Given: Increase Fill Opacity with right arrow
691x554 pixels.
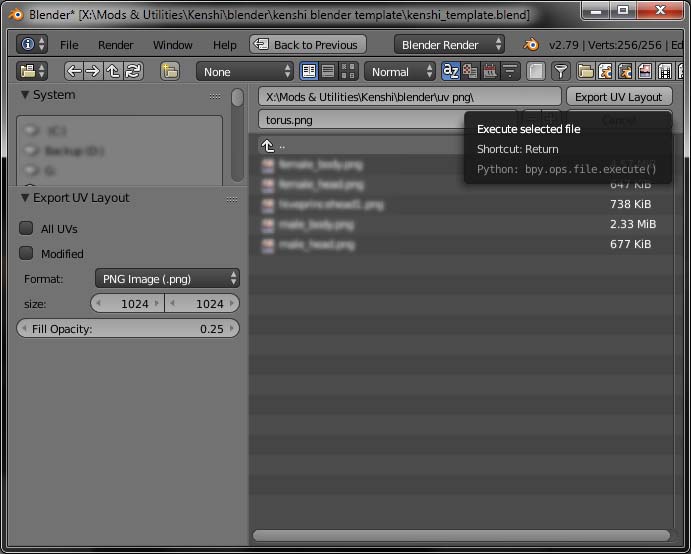Looking at the screenshot, I should click(232, 329).
